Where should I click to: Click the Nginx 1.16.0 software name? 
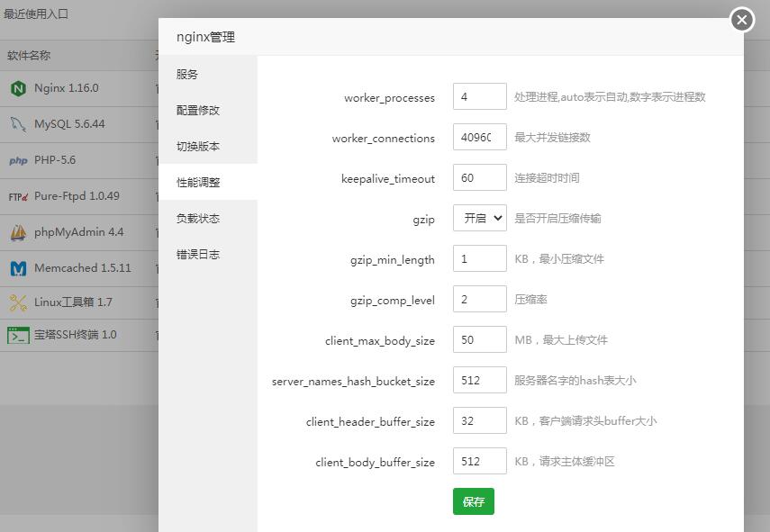(67, 88)
